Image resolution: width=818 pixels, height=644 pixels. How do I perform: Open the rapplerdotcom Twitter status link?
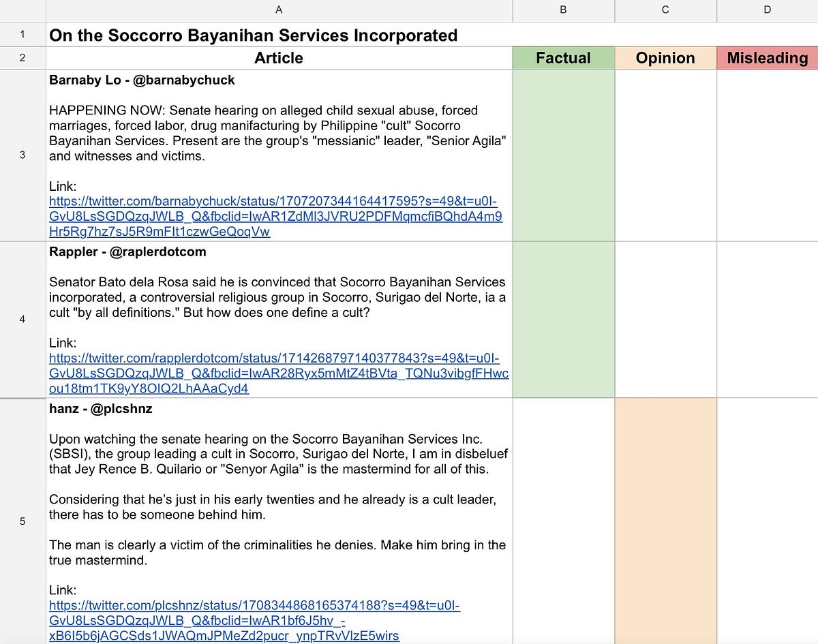click(279, 373)
